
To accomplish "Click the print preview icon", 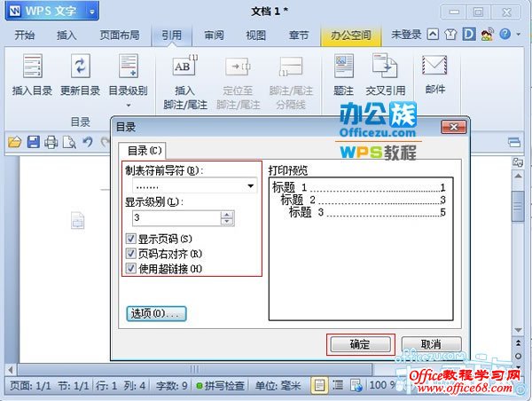I will (69, 142).
